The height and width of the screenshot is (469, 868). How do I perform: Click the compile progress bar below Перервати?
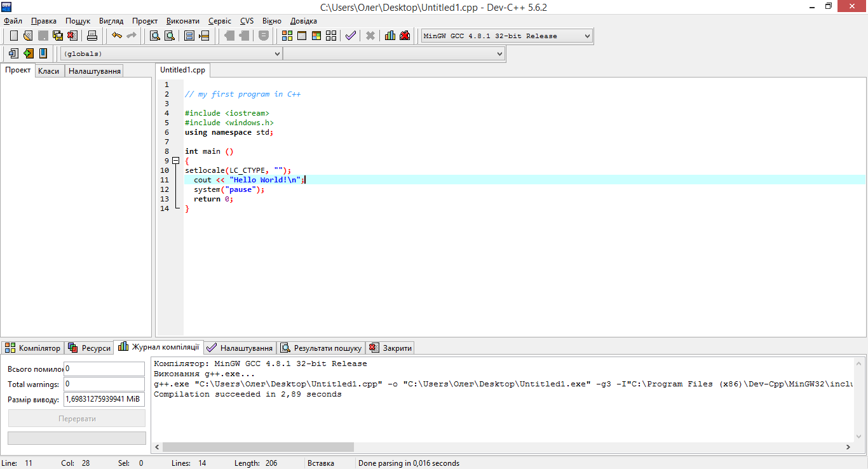tap(77, 438)
